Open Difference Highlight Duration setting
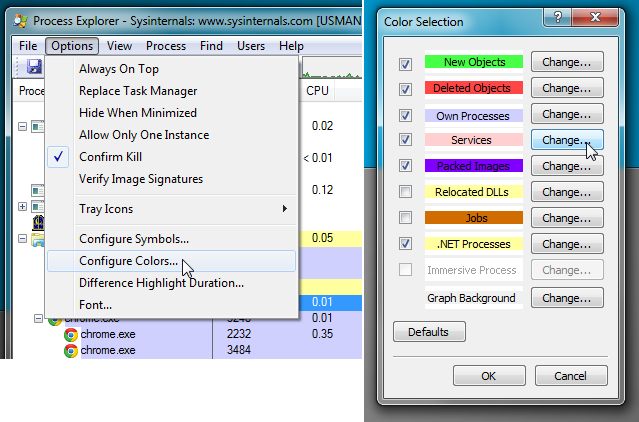This screenshot has width=639, height=422. 171,283
